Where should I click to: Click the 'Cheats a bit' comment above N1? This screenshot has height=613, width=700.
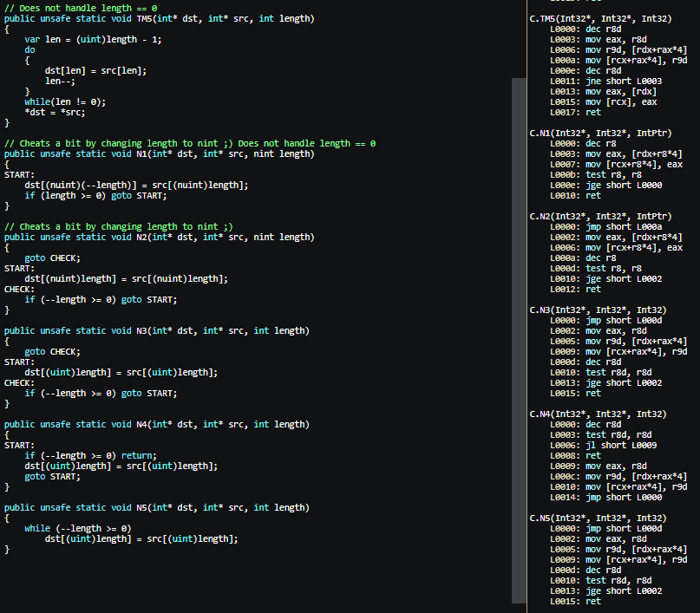tap(190, 144)
